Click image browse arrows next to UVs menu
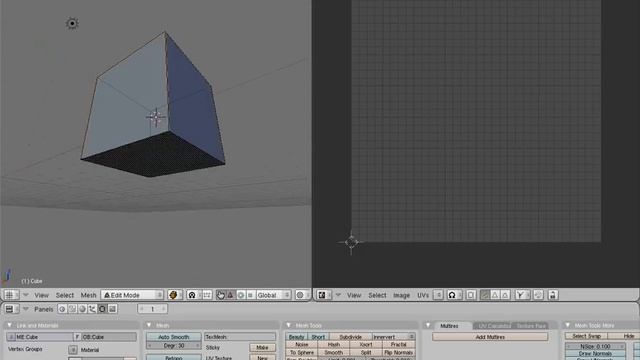The image size is (640, 360). coord(438,295)
